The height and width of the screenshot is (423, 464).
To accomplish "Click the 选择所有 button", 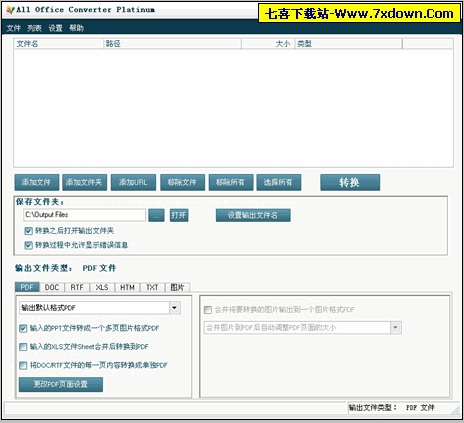I will click(279, 182).
